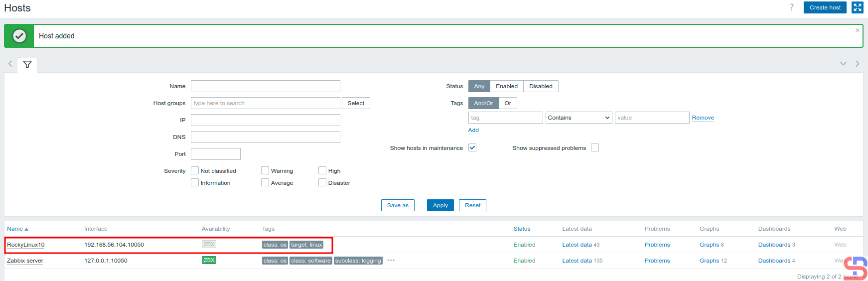Click the filter funnel icon tab
868x281 pixels.
coord(27,65)
